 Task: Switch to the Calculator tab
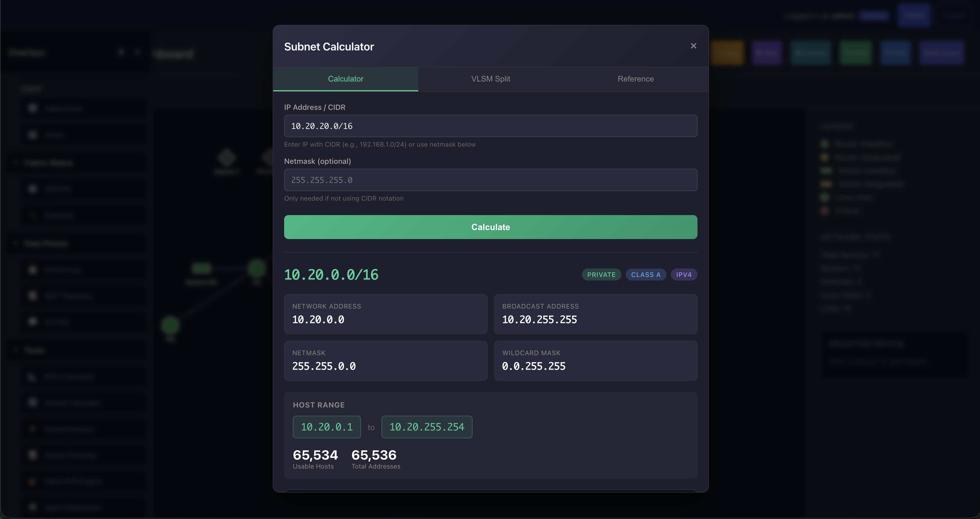[x=345, y=79]
